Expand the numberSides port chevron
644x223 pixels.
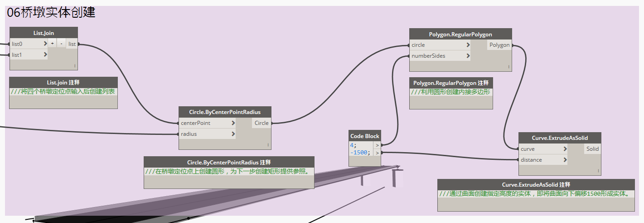[468, 56]
